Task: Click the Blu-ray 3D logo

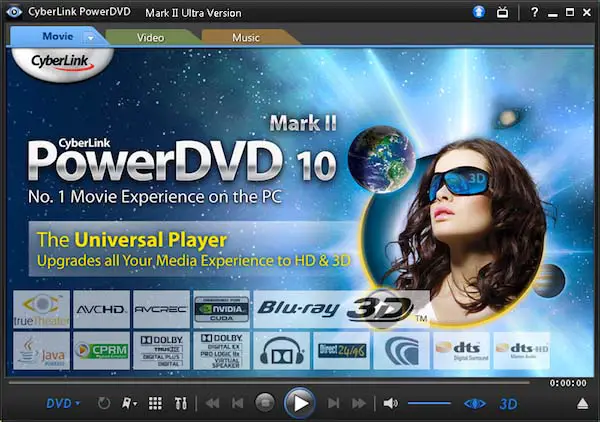Action: pos(341,309)
